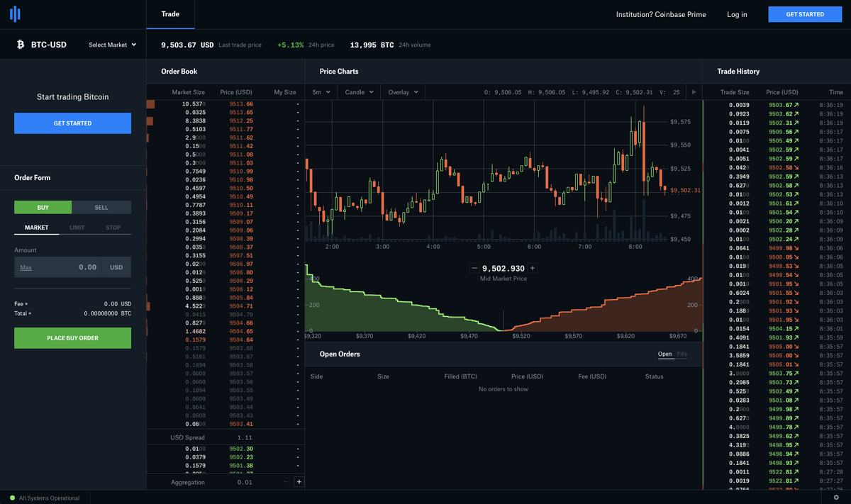Decrease order book aggregation with minus
Viewport: 851px width, 504px height.
click(x=285, y=482)
